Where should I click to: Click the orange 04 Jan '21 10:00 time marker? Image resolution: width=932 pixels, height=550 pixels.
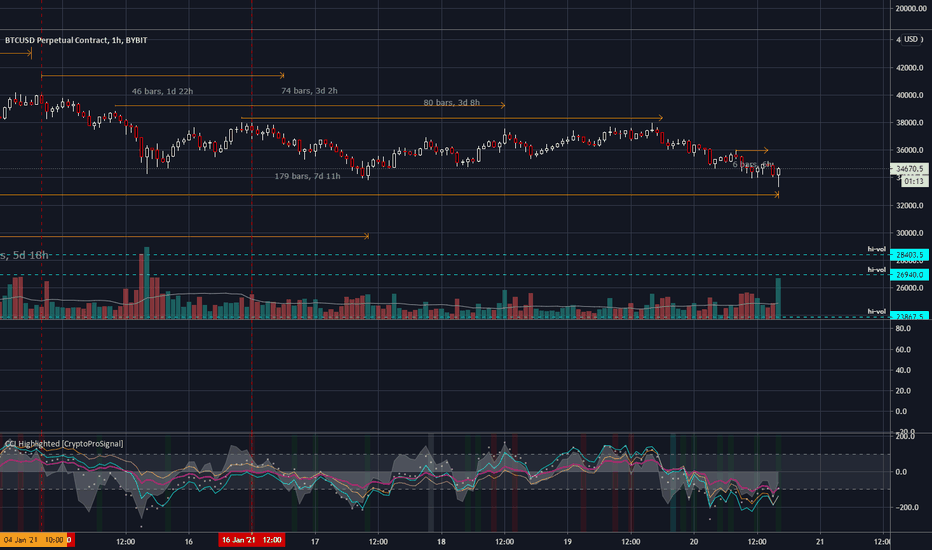33,540
